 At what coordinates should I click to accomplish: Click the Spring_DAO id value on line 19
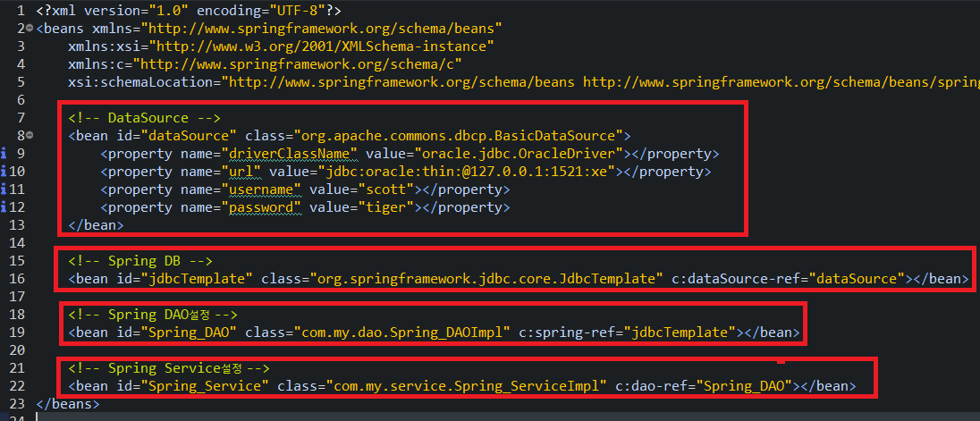pos(189,333)
